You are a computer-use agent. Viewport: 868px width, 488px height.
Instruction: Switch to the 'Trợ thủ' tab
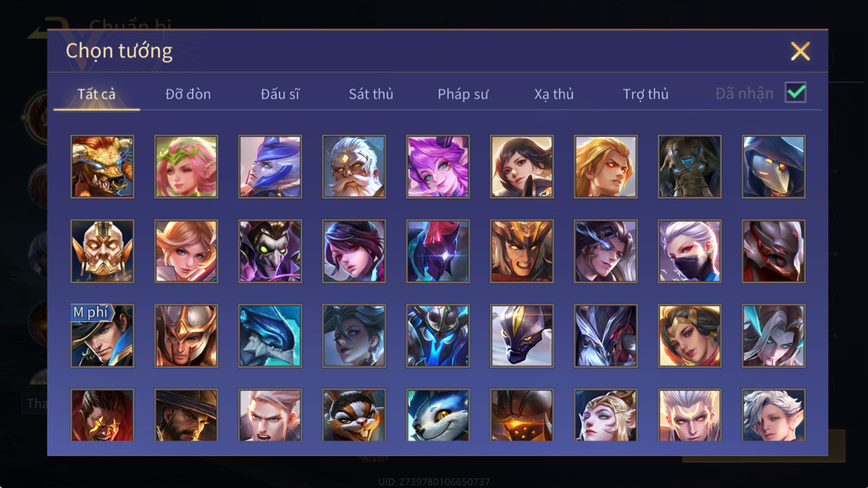pyautogui.click(x=646, y=94)
